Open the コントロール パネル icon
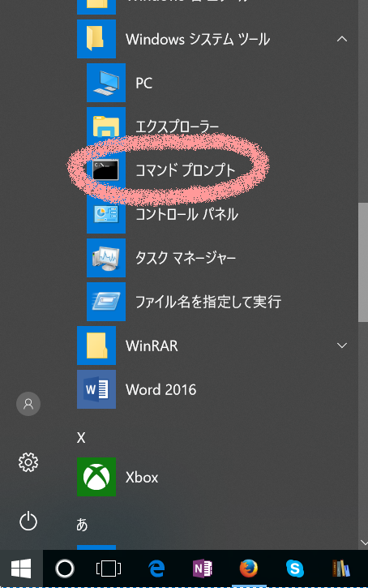This screenshot has width=368, height=588. point(106,214)
